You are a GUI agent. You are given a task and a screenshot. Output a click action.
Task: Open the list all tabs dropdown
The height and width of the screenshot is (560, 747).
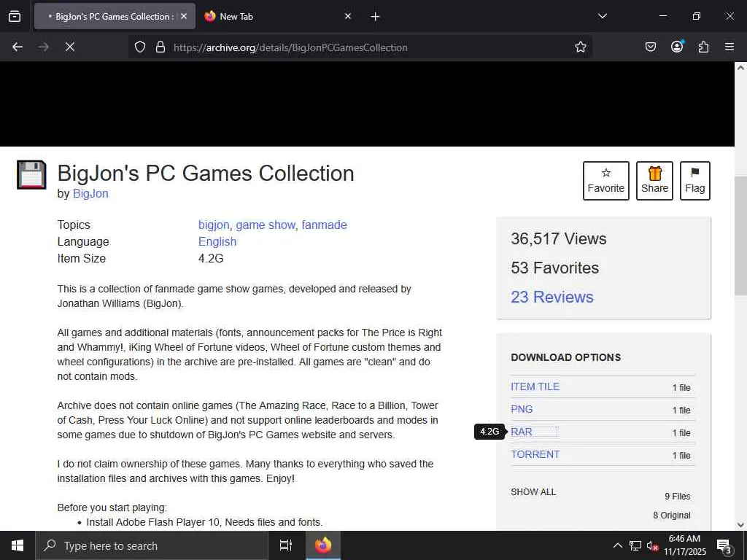[x=602, y=16]
